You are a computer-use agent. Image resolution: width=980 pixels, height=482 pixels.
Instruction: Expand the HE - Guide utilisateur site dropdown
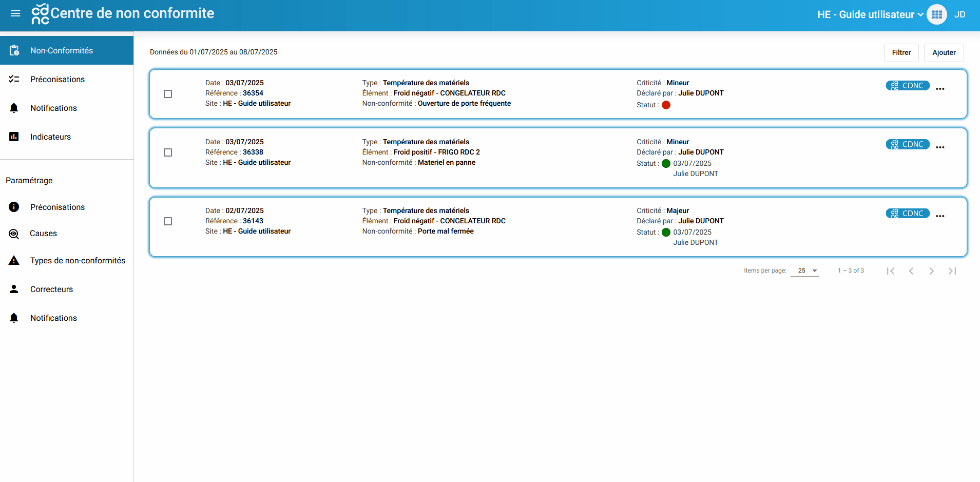coord(871,14)
